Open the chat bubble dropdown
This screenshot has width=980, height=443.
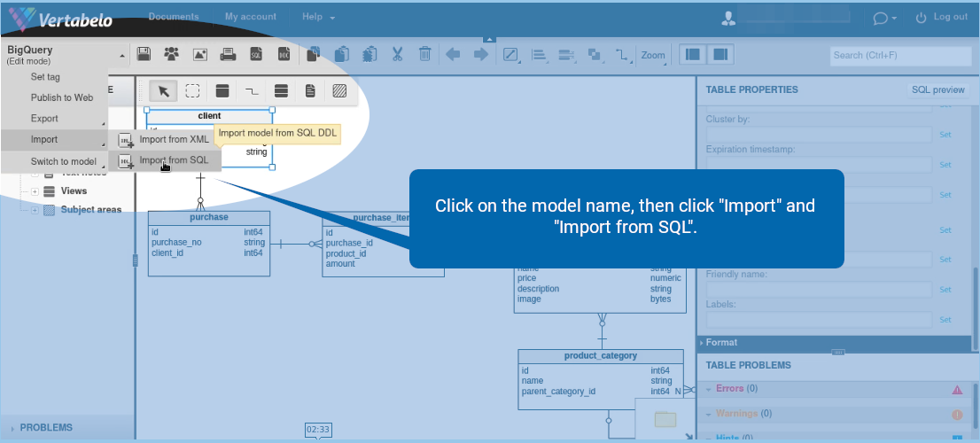884,18
